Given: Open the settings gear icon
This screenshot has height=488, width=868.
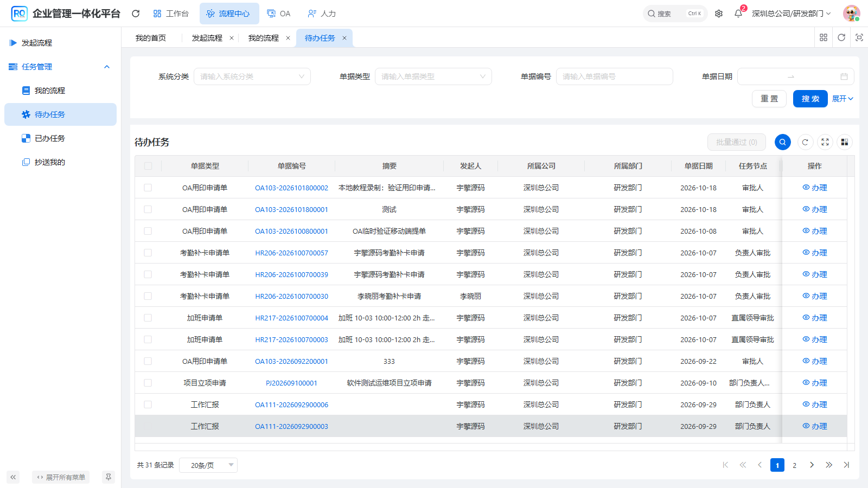Looking at the screenshot, I should [719, 14].
